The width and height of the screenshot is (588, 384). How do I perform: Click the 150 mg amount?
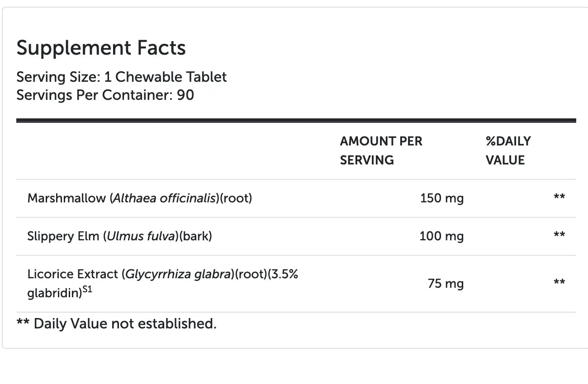coord(441,198)
